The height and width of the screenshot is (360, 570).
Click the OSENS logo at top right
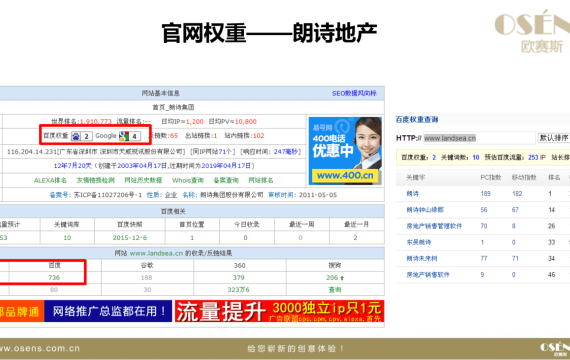tap(532, 32)
